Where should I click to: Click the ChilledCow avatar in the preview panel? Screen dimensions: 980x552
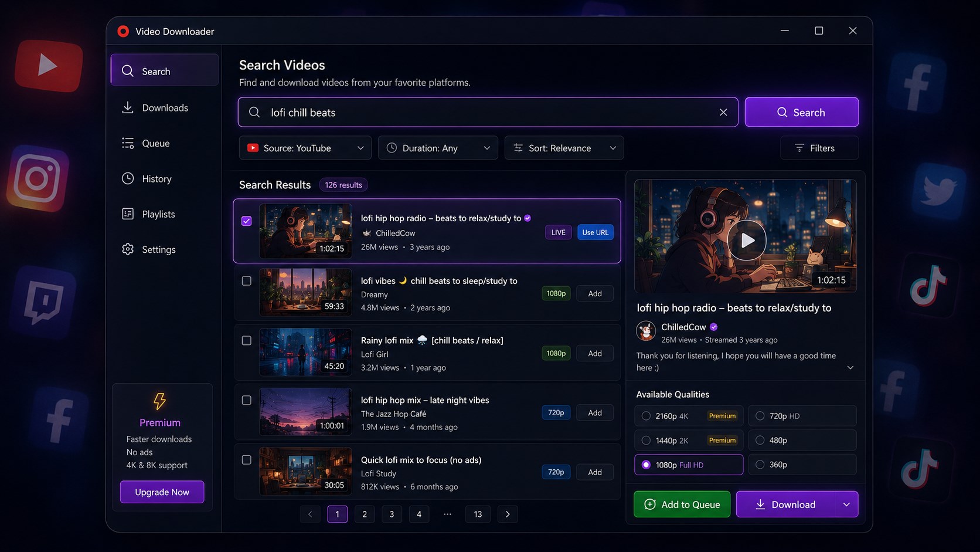pos(646,331)
